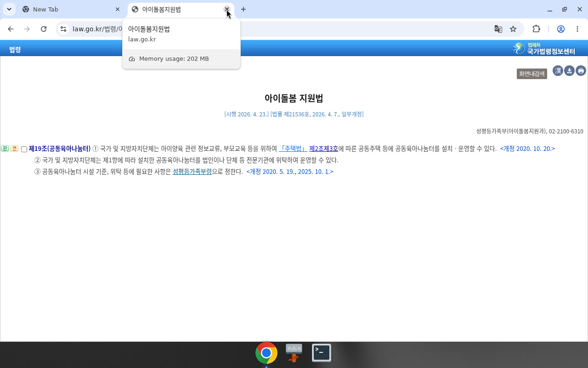
Task: Open the Terminal icon in the taskbar
Action: click(322, 353)
